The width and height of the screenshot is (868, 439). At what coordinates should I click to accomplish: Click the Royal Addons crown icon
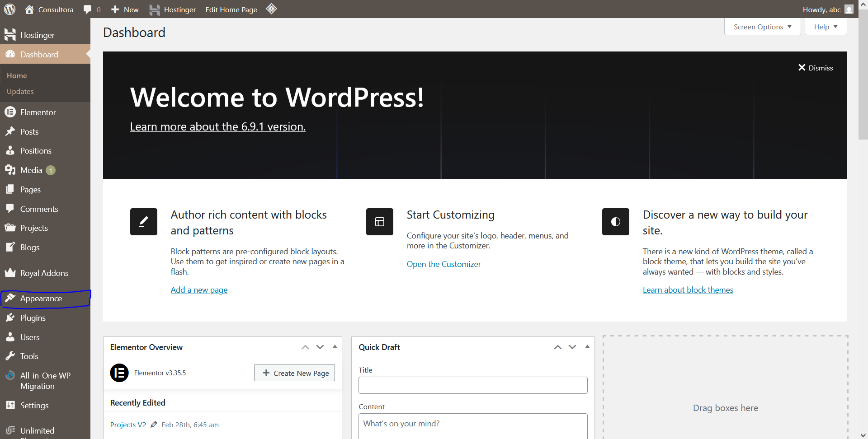click(10, 273)
